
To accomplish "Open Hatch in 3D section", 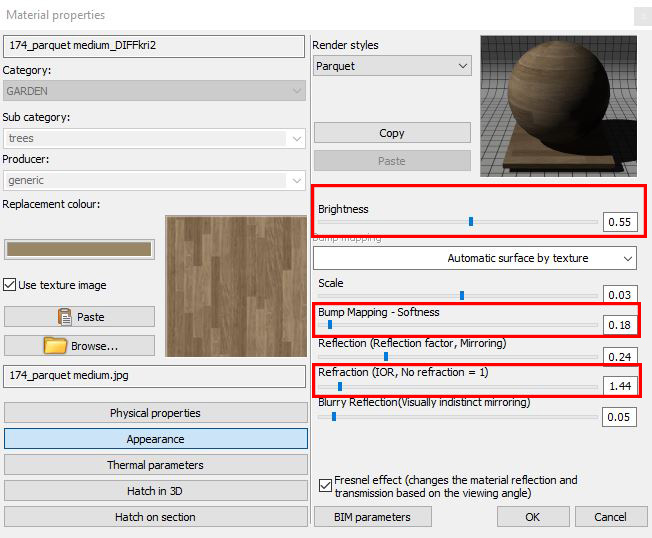I will tap(156, 491).
